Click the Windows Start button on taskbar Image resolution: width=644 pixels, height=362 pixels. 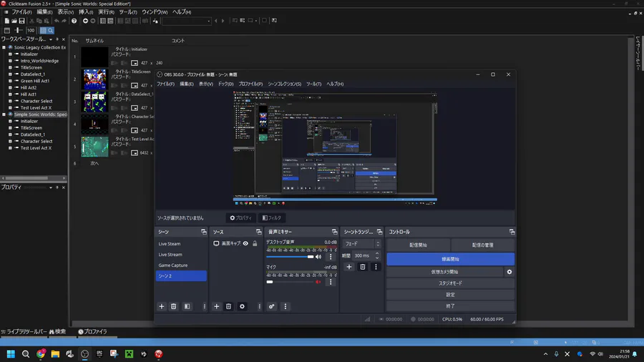[x=11, y=354]
